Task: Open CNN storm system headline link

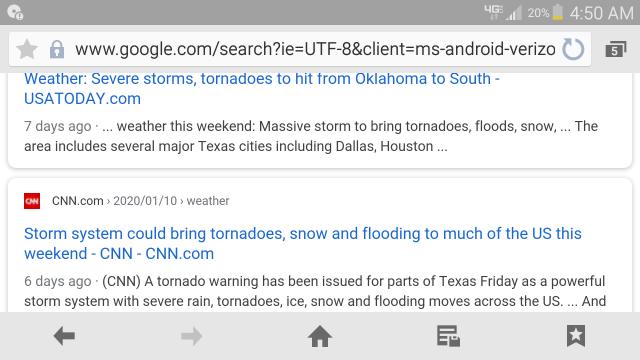Action: click(302, 243)
